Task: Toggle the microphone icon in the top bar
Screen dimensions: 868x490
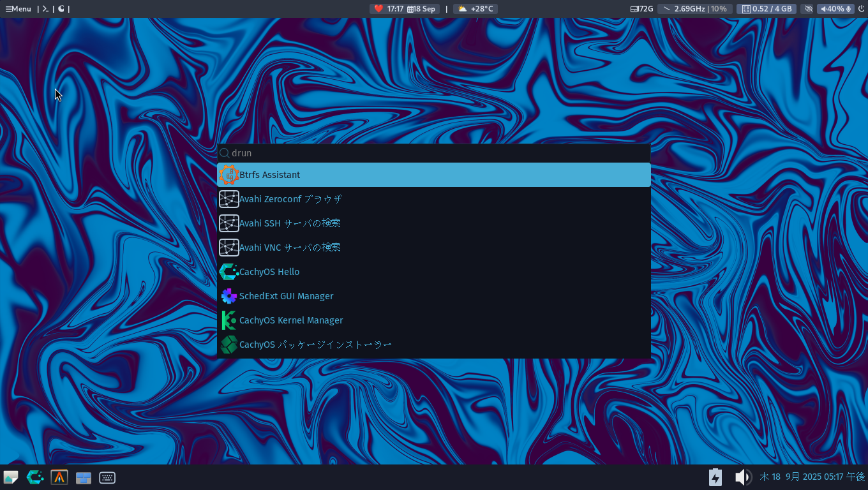Action: 849,9
